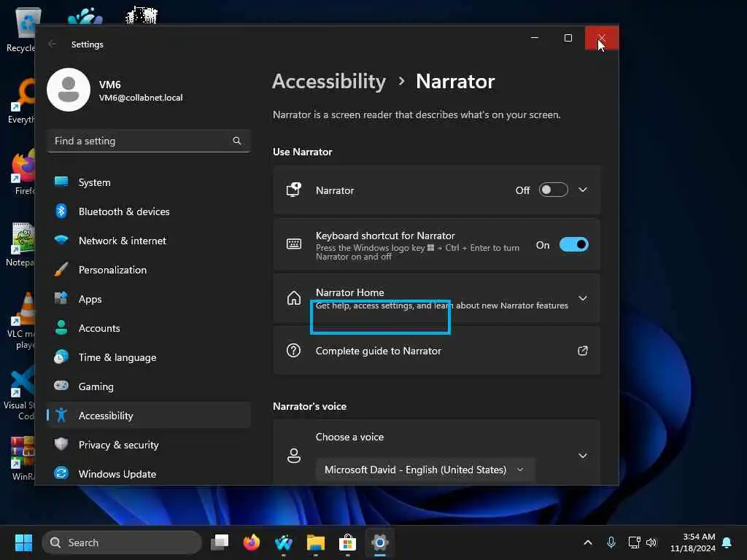Click the VM6@collabnet.local account email
This screenshot has width=747, height=560.
pos(141,98)
